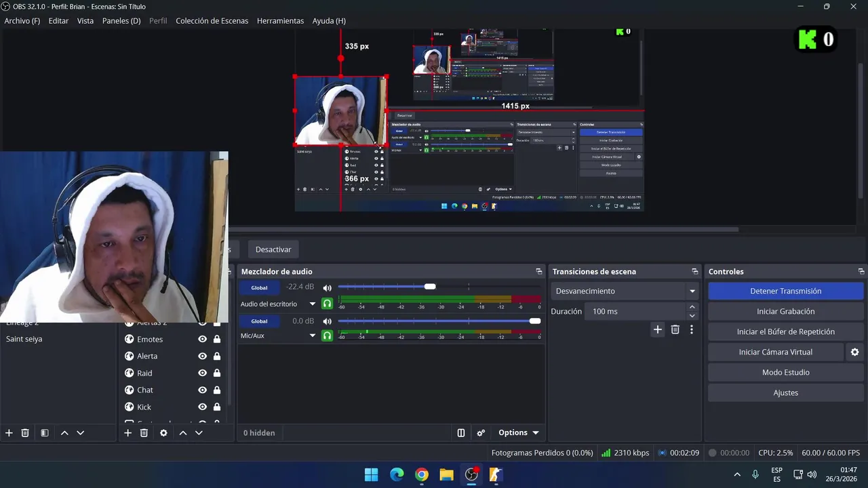Move the selected source up
The width and height of the screenshot is (868, 488).
[x=182, y=432]
